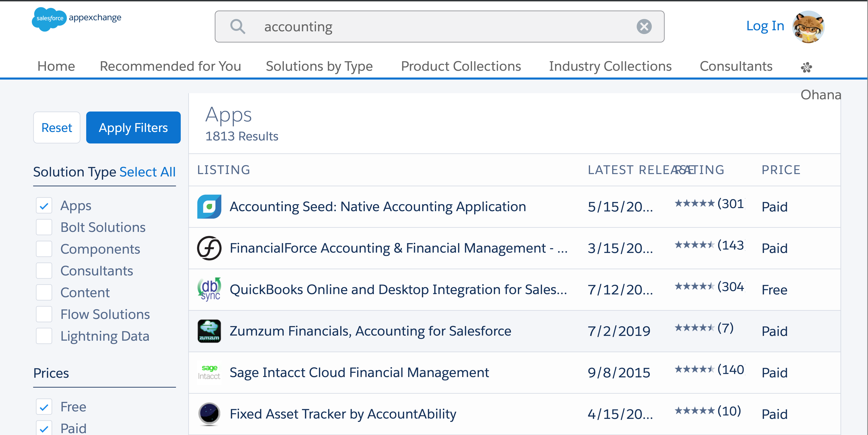
Task: Sort by the PRICE column header
Action: 781,170
